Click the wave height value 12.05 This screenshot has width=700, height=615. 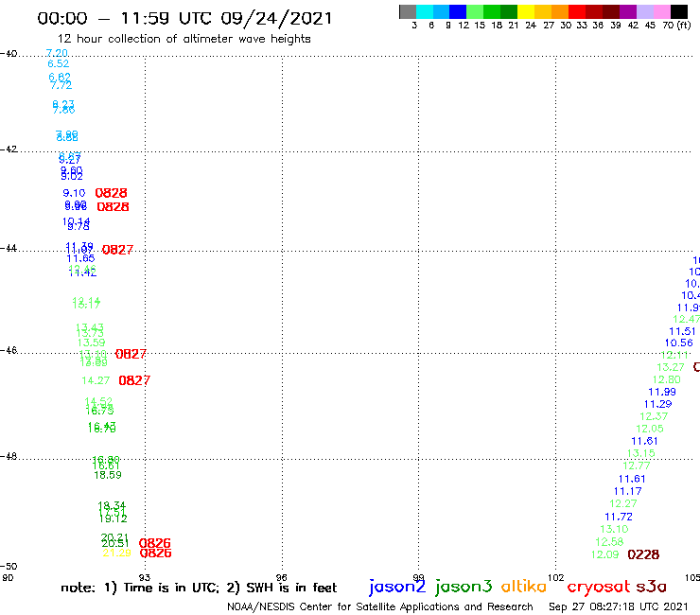click(650, 430)
